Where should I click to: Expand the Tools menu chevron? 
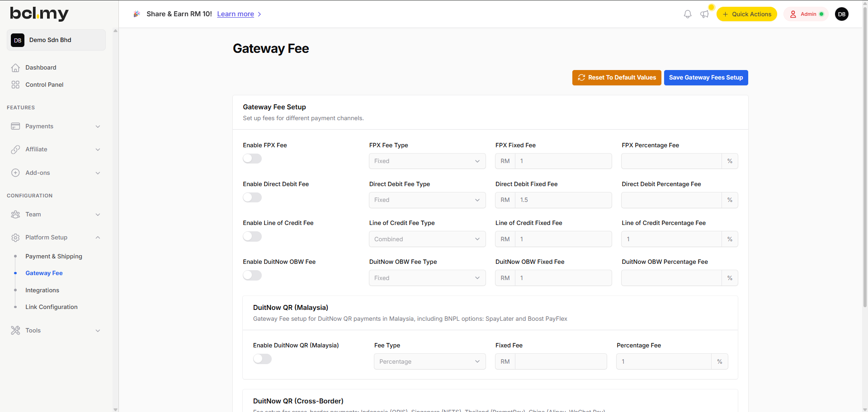[x=98, y=331]
